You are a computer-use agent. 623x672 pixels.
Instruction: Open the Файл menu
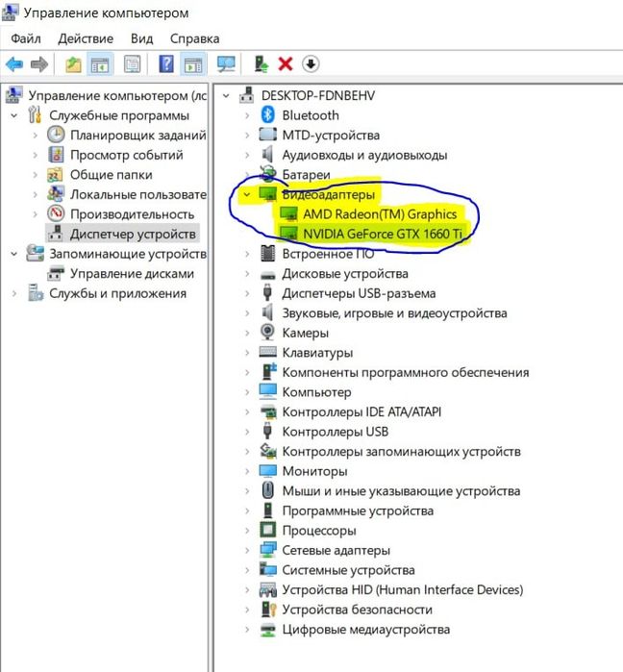pos(26,38)
